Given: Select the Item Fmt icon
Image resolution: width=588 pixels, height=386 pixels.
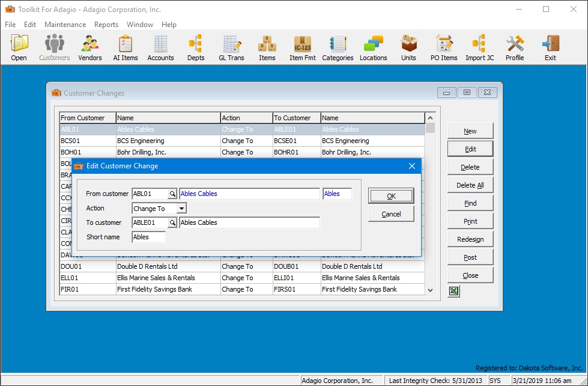Looking at the screenshot, I should click(x=303, y=47).
